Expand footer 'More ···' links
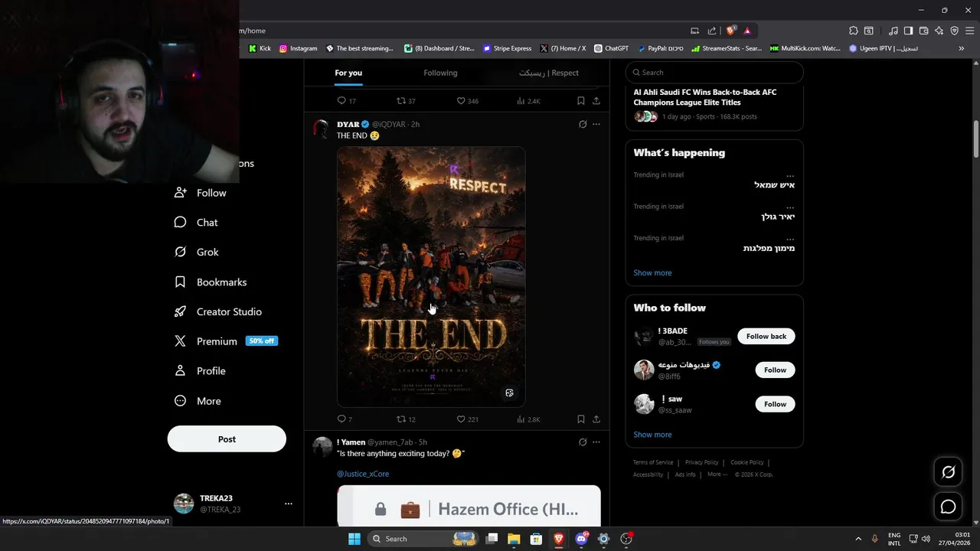The height and width of the screenshot is (551, 980). click(717, 474)
